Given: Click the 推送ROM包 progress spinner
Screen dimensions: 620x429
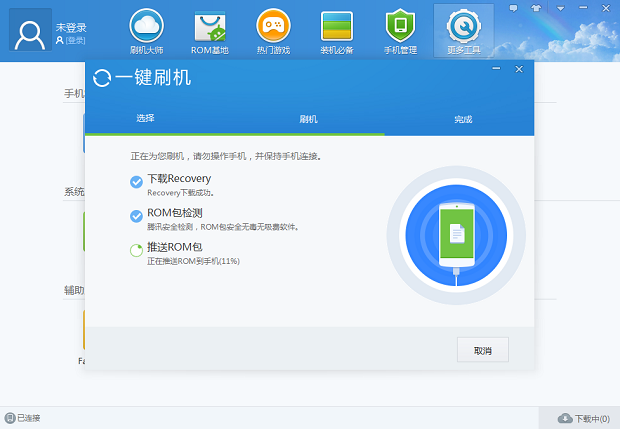Looking at the screenshot, I should point(136,250).
